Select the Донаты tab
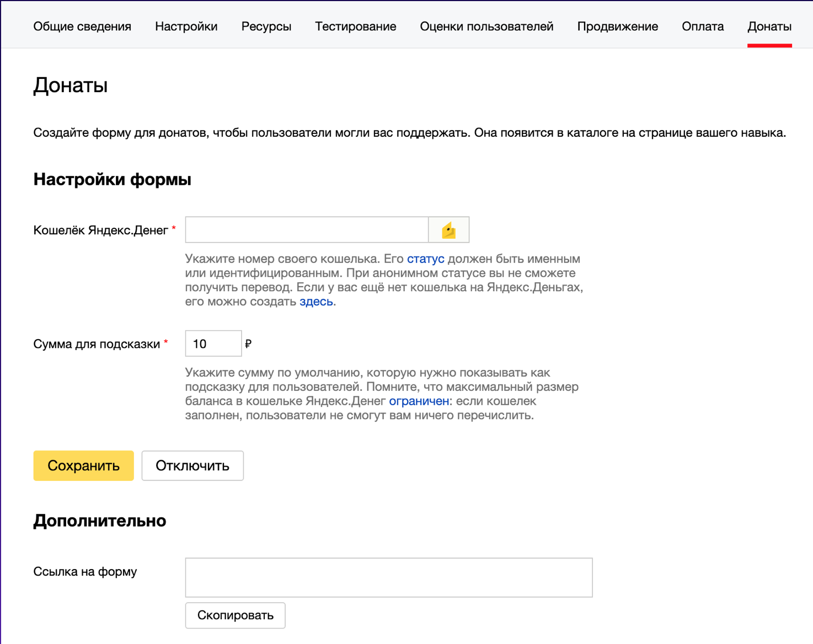The height and width of the screenshot is (644, 813). coord(769,26)
